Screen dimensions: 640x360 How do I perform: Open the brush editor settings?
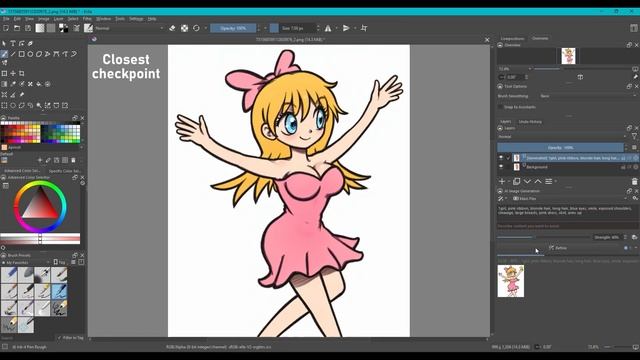(76, 28)
